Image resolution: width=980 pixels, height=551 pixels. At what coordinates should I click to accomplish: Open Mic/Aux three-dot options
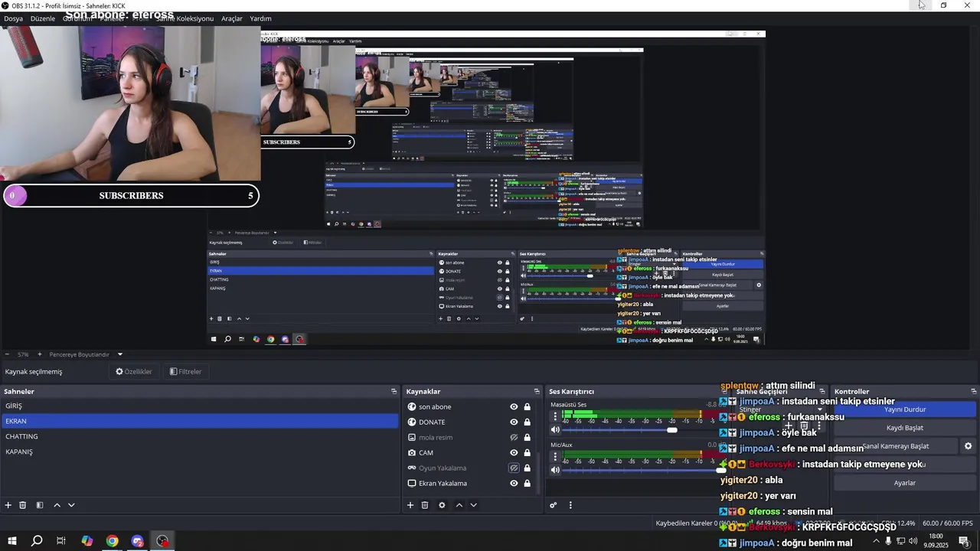coord(556,458)
